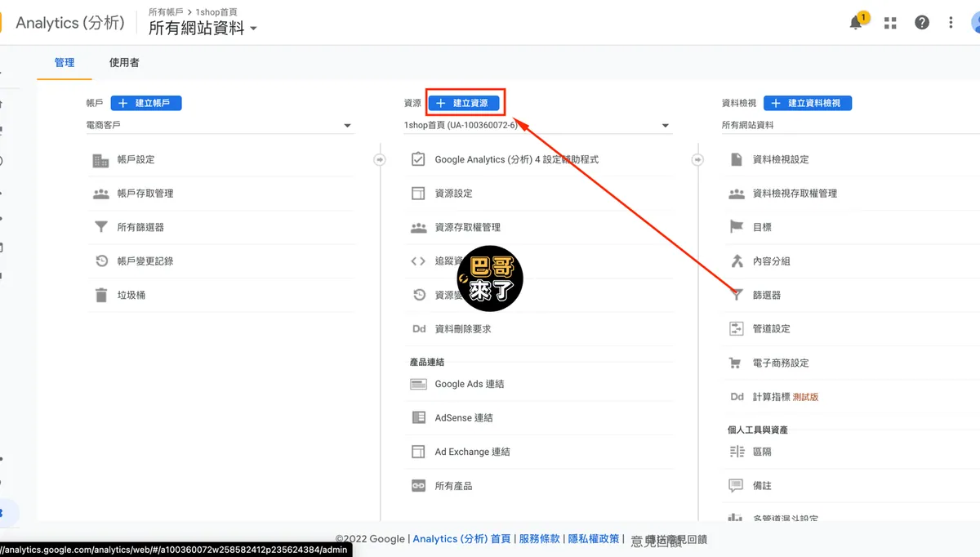Click the 目標 flag icon
Viewport: 980px width, 557px height.
pos(736,227)
